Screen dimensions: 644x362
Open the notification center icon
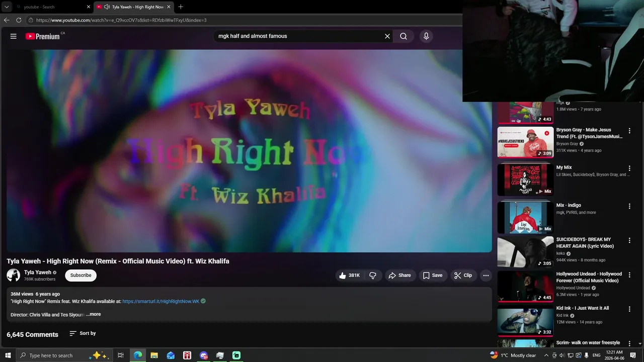click(x=633, y=355)
